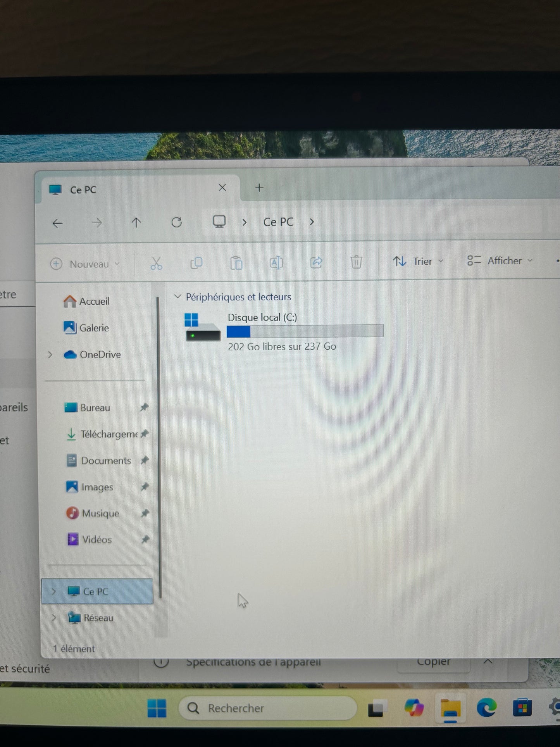Screen dimensions: 560x747
Task: Expand the Réseau tree node
Action: click(x=54, y=618)
